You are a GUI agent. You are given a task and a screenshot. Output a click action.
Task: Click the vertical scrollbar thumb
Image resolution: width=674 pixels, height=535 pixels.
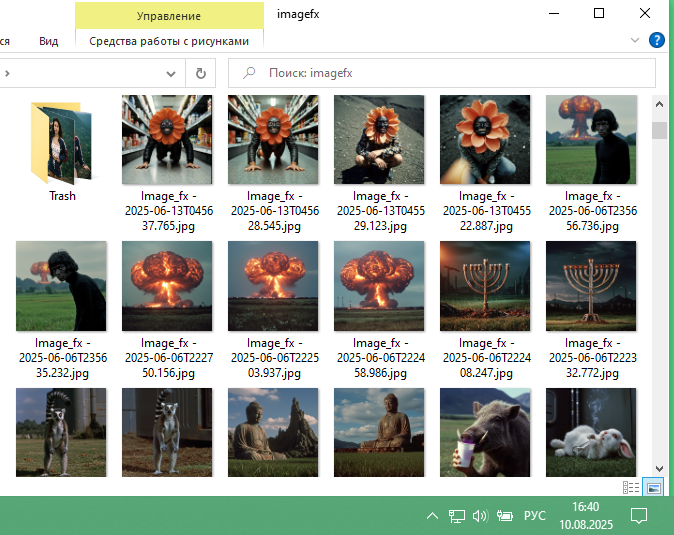659,130
